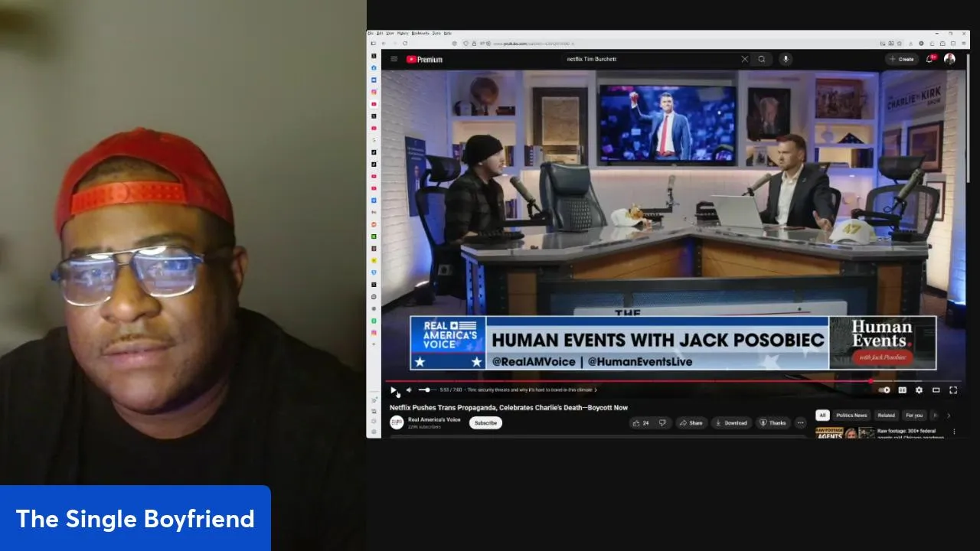Open options for 'Raw footage' suggested video
The image size is (980, 551).
[954, 432]
